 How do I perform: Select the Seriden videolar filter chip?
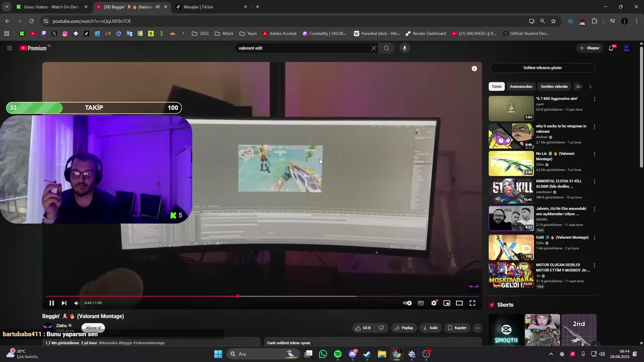554,86
